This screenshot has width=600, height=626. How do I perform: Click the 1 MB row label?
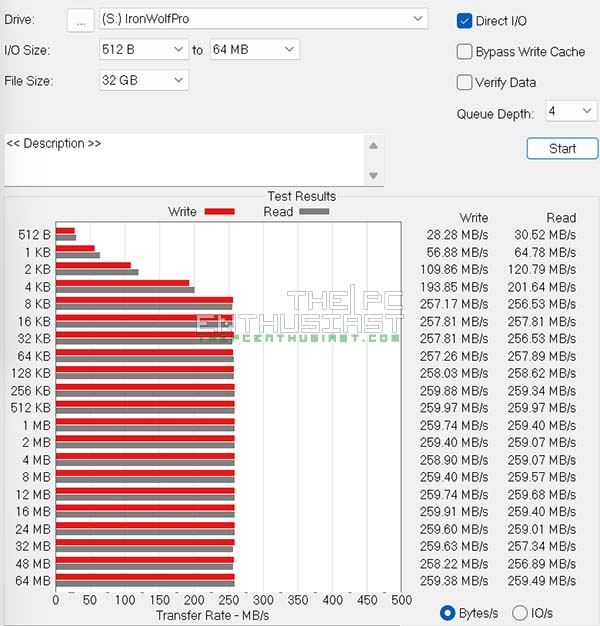click(37, 425)
